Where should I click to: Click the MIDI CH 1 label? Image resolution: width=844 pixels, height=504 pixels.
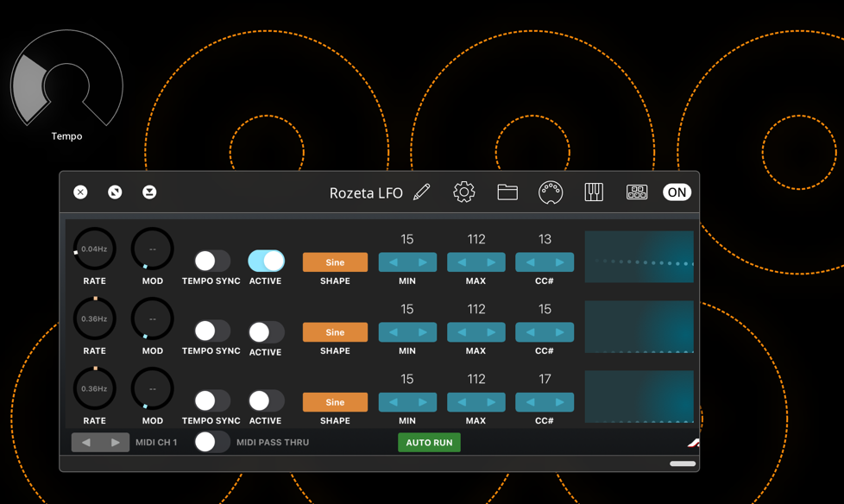(x=156, y=442)
